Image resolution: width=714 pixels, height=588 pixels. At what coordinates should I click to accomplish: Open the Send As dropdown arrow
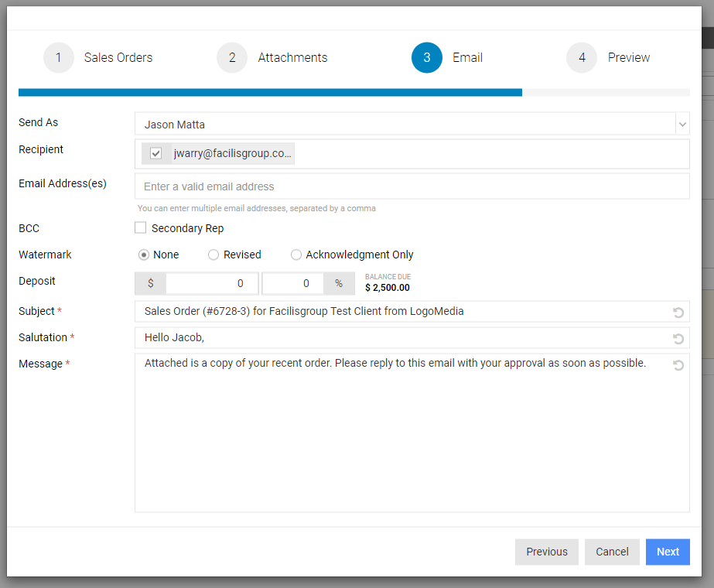click(x=682, y=124)
